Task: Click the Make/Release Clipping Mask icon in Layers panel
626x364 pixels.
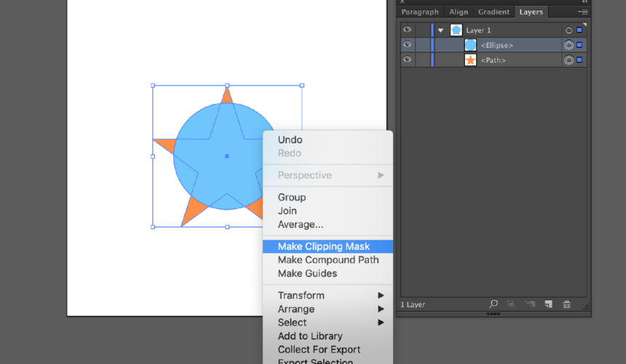Action: click(511, 304)
